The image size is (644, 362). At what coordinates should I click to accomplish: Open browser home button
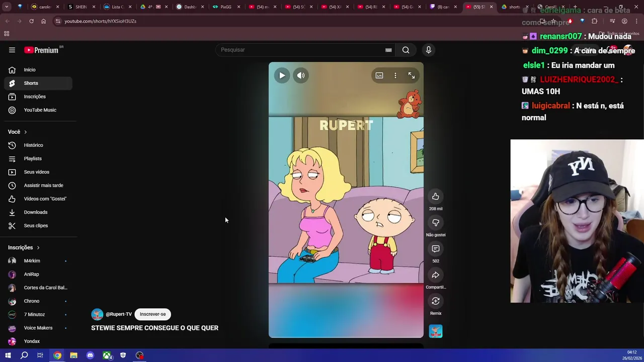(x=43, y=21)
